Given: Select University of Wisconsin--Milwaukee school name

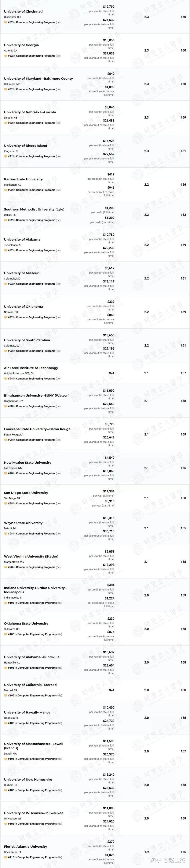Looking at the screenshot, I should (34, 813).
